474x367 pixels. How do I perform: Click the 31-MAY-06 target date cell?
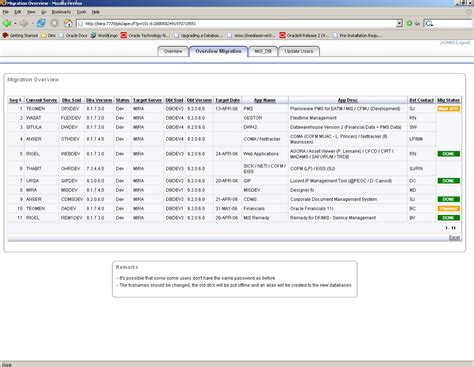click(x=226, y=208)
